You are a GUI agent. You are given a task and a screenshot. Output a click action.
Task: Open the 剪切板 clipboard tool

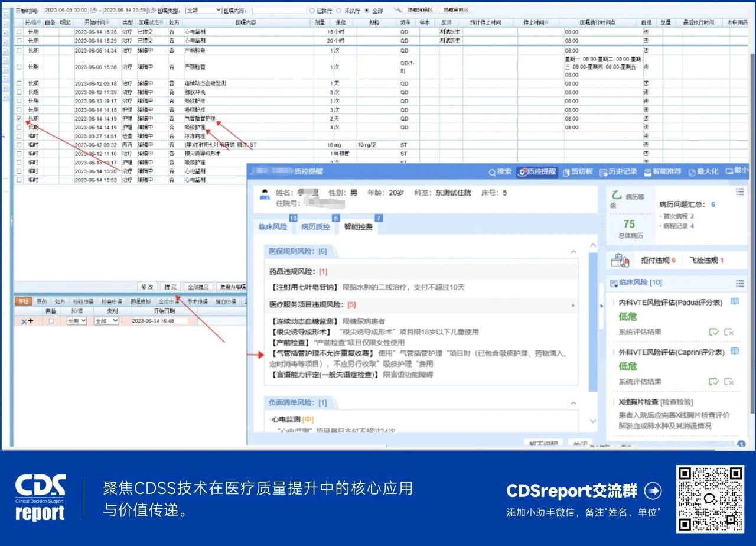[x=565, y=172]
